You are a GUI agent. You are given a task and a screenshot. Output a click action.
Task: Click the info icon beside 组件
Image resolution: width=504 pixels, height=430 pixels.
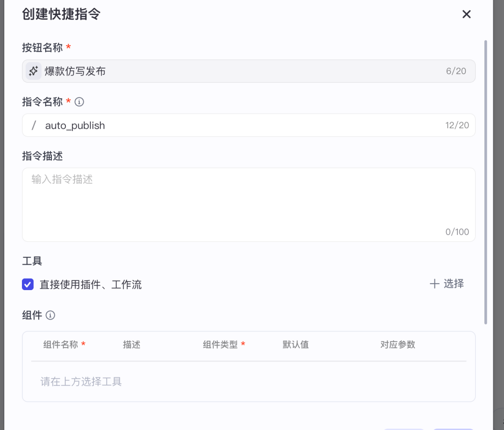[50, 315]
